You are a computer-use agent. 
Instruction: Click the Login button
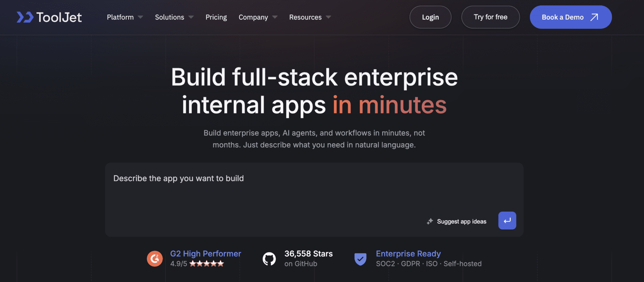(x=430, y=17)
